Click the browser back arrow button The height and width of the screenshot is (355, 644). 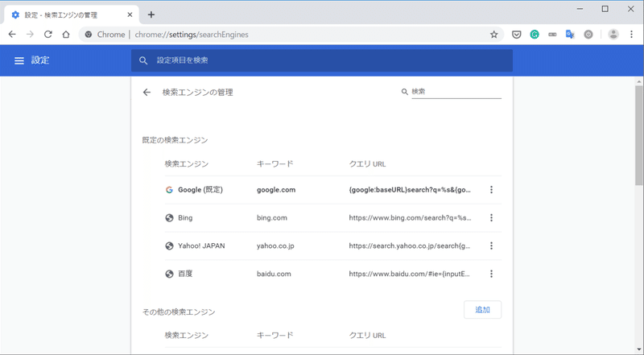point(12,35)
